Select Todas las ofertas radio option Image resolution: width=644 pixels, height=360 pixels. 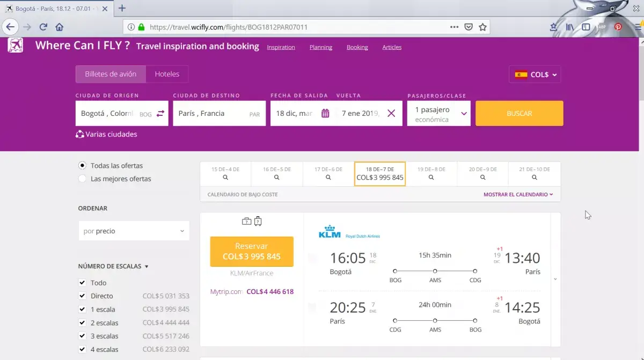coord(82,166)
